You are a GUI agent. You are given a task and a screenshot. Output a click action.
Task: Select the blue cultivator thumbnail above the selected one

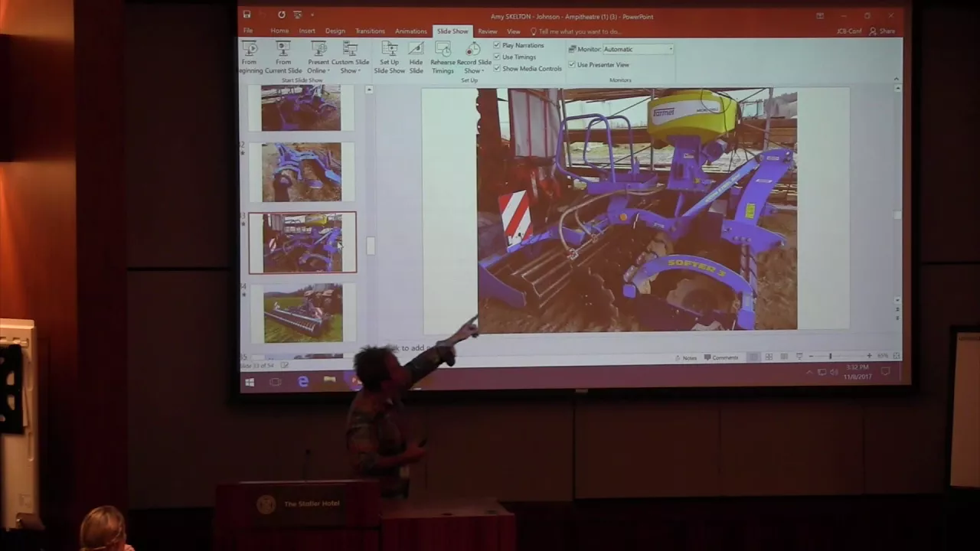[x=301, y=171]
